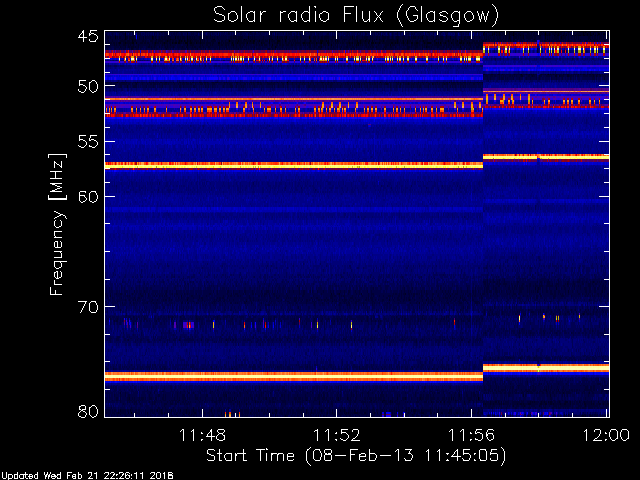
Task: Click the 'Updated Wed Feb 21 22:26:11 2018' footer text
Action: pos(87,476)
